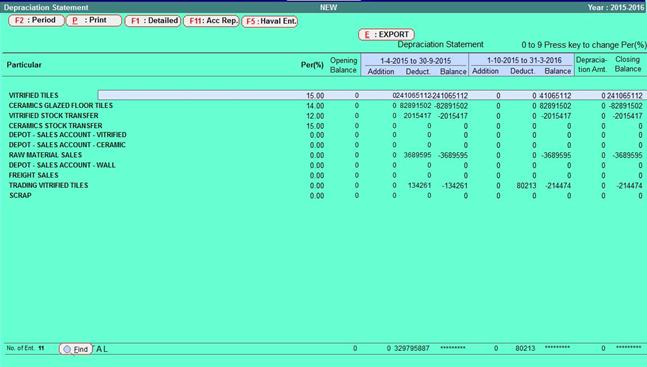Click the -3689595 closing balance value
The width and height of the screenshot is (647, 367).
click(627, 155)
